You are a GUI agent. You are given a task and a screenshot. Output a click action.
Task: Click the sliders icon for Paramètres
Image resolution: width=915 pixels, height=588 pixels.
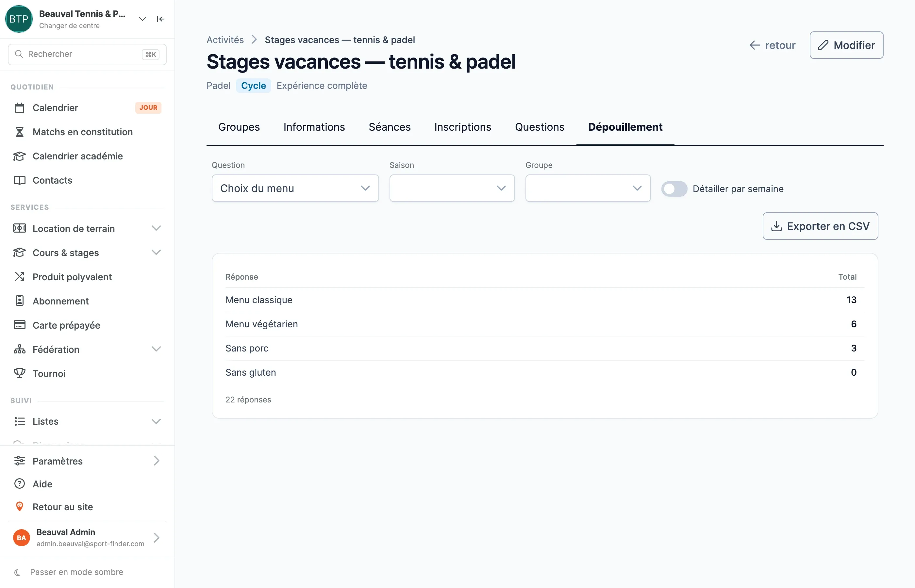tap(20, 461)
